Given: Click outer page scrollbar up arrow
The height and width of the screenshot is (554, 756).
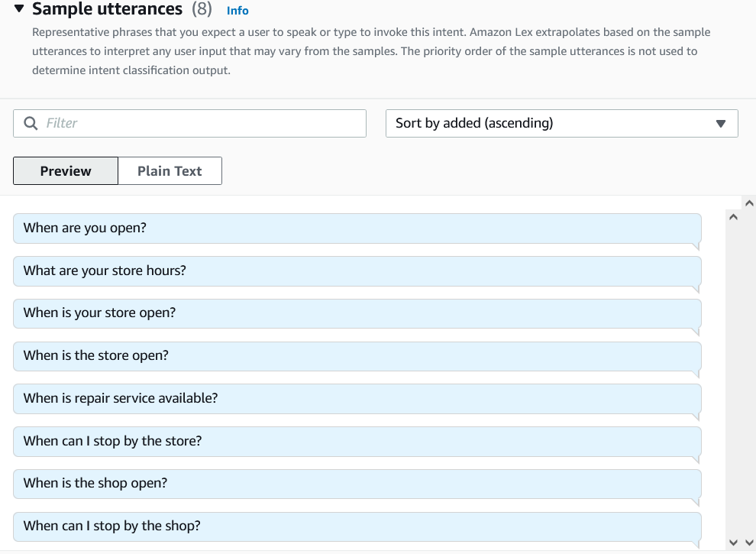Looking at the screenshot, I should pyautogui.click(x=748, y=203).
